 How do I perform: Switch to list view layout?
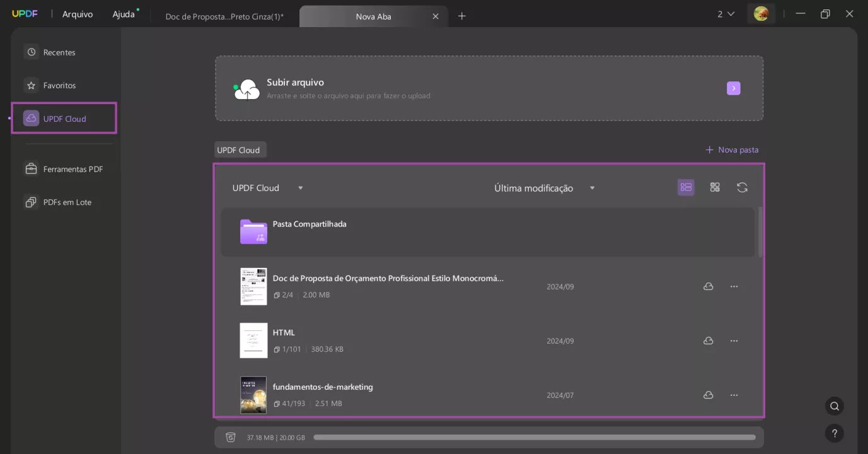point(686,187)
